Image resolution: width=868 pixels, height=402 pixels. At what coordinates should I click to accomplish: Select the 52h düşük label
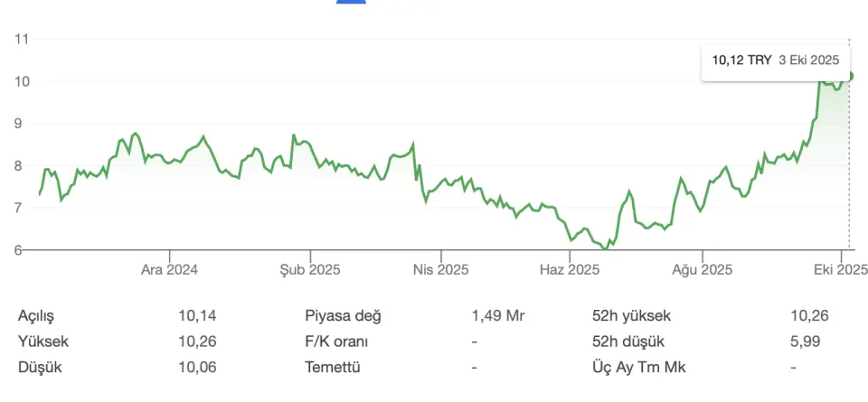tap(627, 342)
